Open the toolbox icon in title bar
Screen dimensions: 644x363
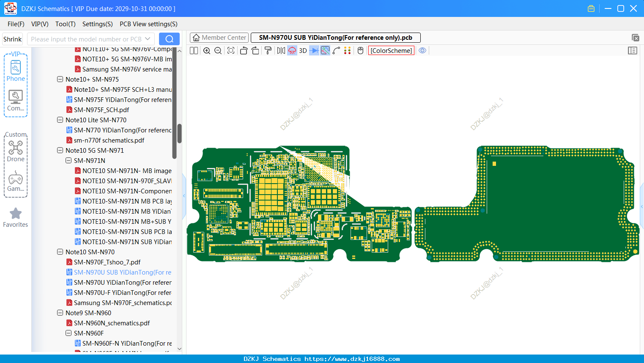tap(591, 8)
